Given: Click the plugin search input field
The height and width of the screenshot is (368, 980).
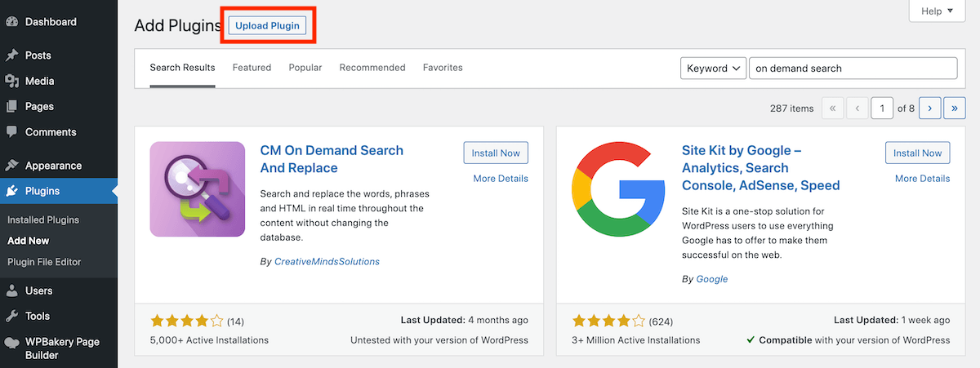Looking at the screenshot, I should [x=853, y=69].
